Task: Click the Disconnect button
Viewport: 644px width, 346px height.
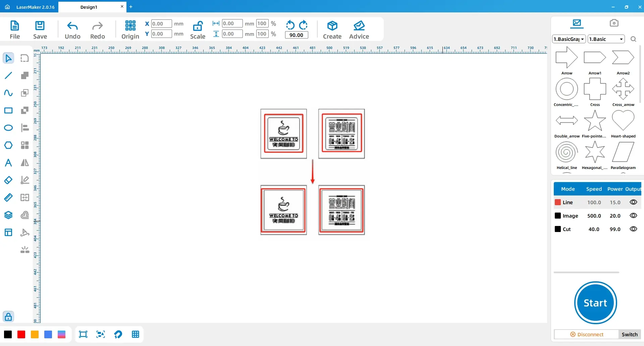Action: (586, 334)
